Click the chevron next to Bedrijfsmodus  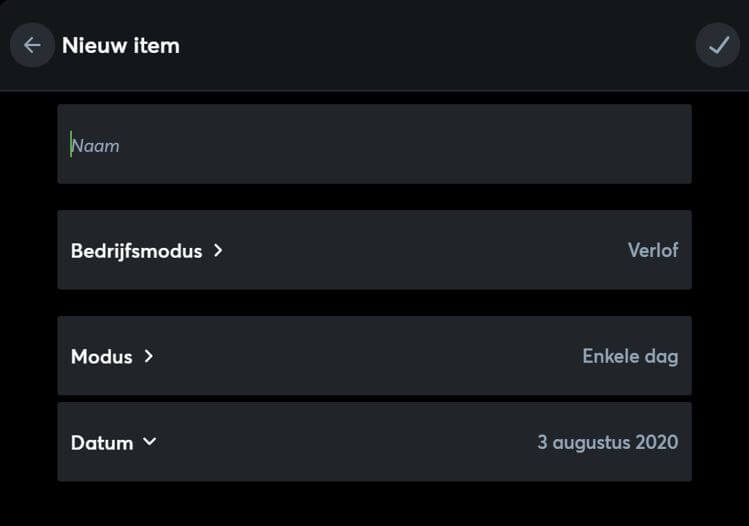pyautogui.click(x=218, y=251)
